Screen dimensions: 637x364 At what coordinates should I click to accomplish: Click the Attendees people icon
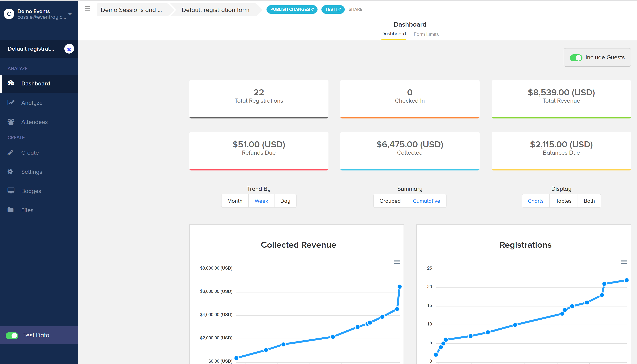(11, 122)
